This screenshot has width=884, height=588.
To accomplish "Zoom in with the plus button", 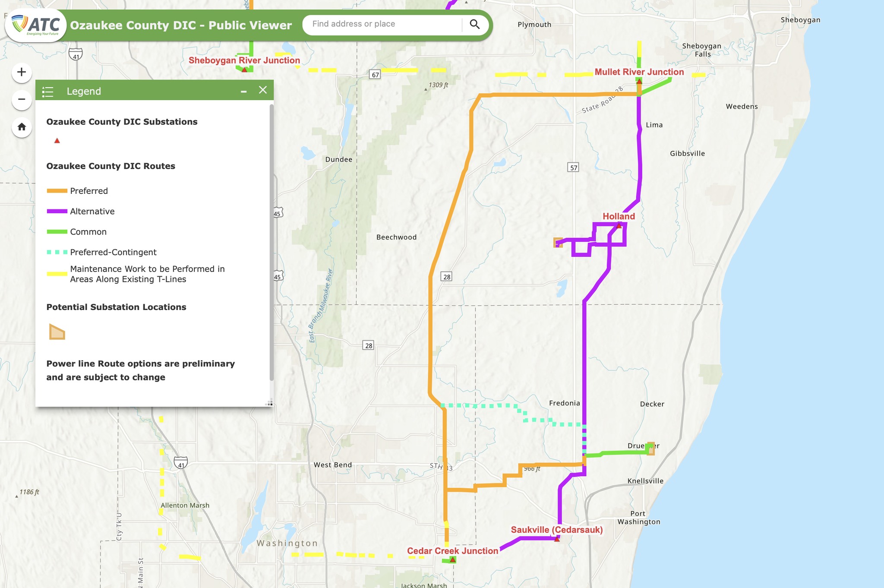I will pos(22,72).
